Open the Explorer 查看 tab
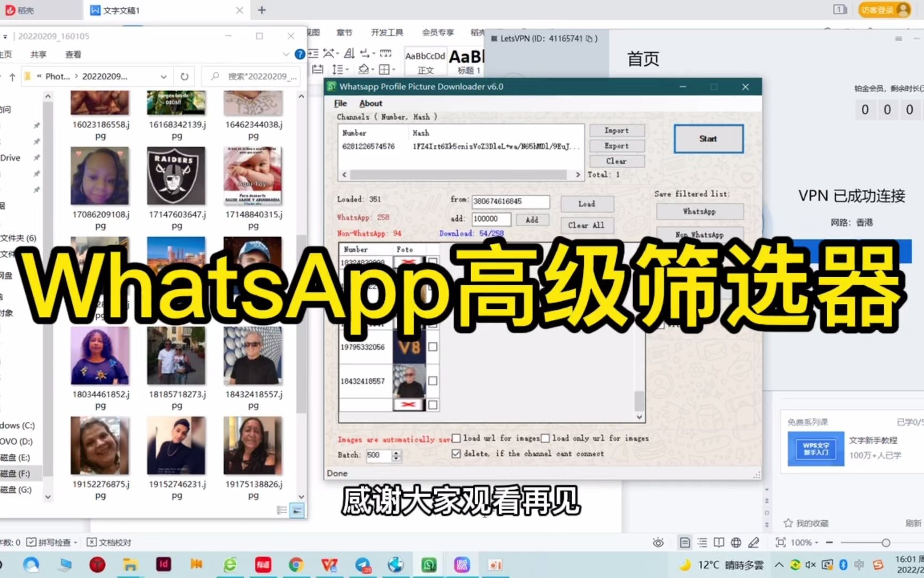Screen dimensions: 924x578 [73, 55]
